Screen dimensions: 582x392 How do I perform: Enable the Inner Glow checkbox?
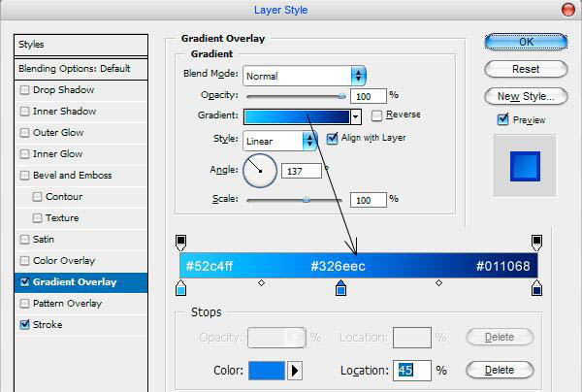(x=24, y=153)
